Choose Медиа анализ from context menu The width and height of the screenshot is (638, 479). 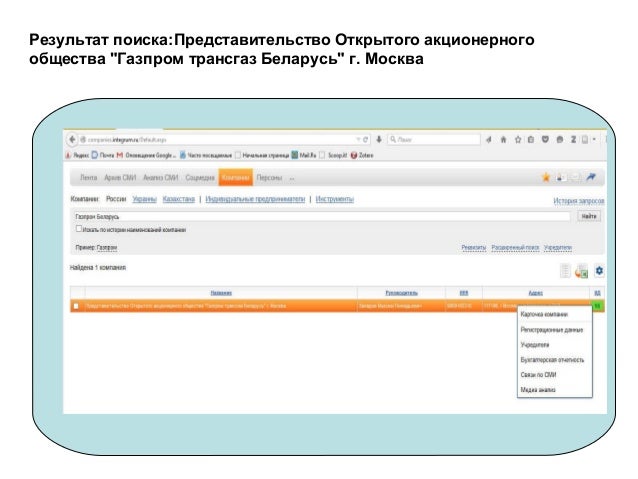tap(538, 390)
